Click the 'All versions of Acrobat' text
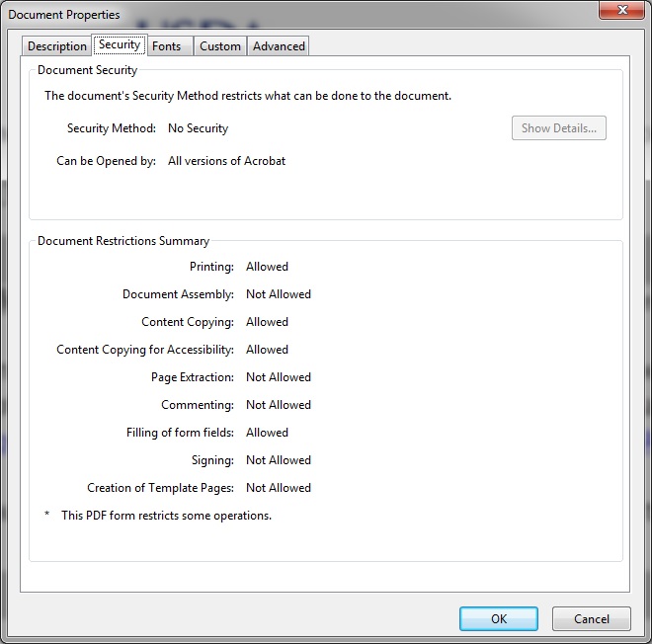Image resolution: width=652 pixels, height=644 pixels. pyautogui.click(x=226, y=161)
